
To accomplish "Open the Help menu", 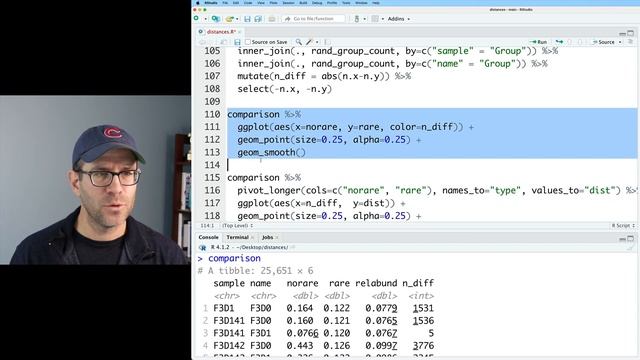I will [376, 3].
